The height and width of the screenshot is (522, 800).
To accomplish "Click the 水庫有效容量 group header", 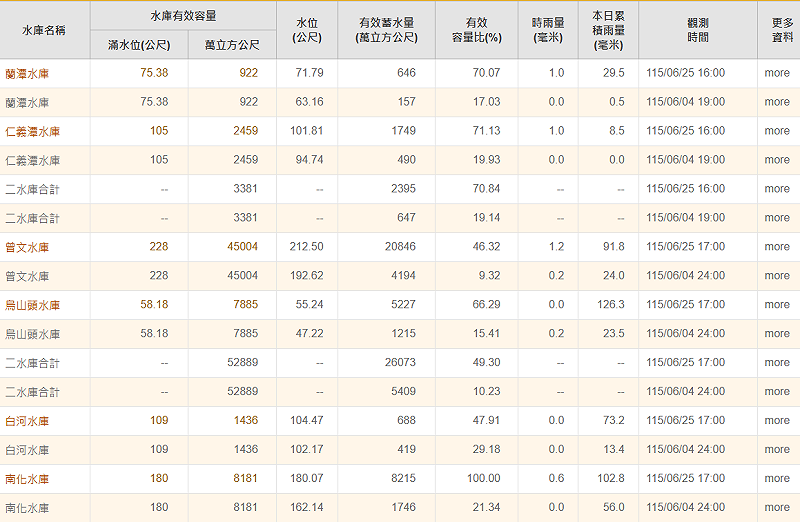I will click(x=184, y=16).
